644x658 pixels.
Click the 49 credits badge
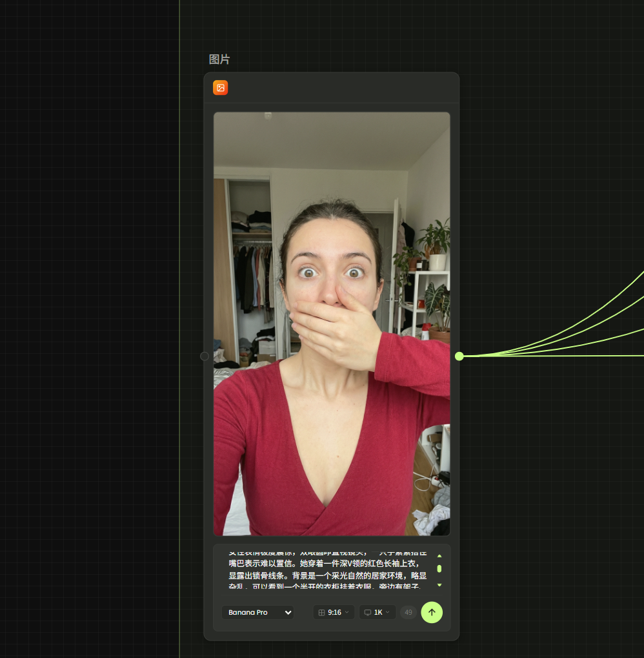tap(408, 612)
